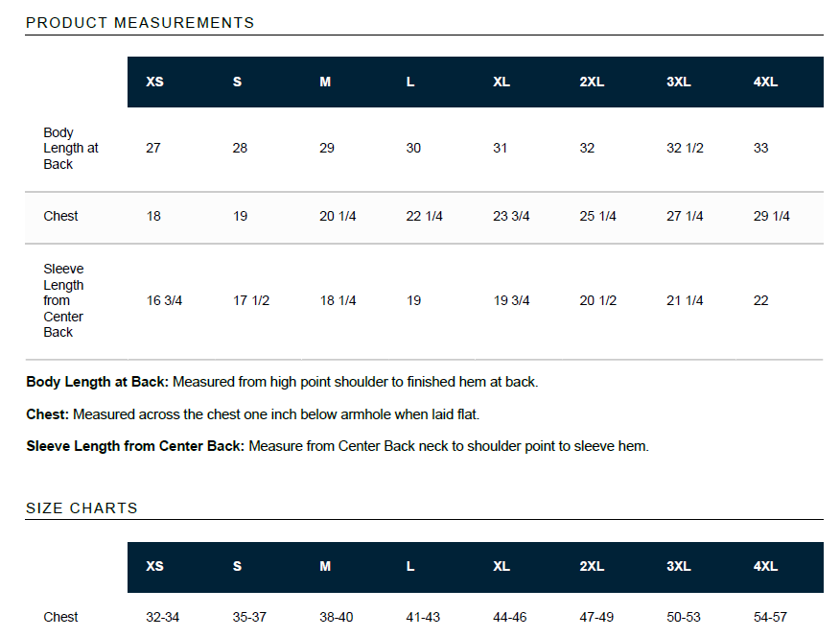Viewport: 840px width, 637px height.
Task: Select the 23 3/4 chest value
Action: coord(511,216)
